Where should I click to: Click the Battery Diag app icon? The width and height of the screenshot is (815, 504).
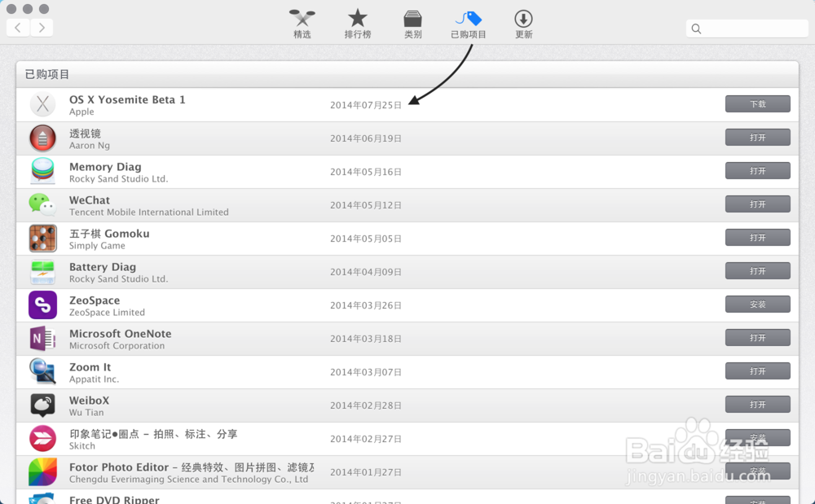[x=42, y=271]
